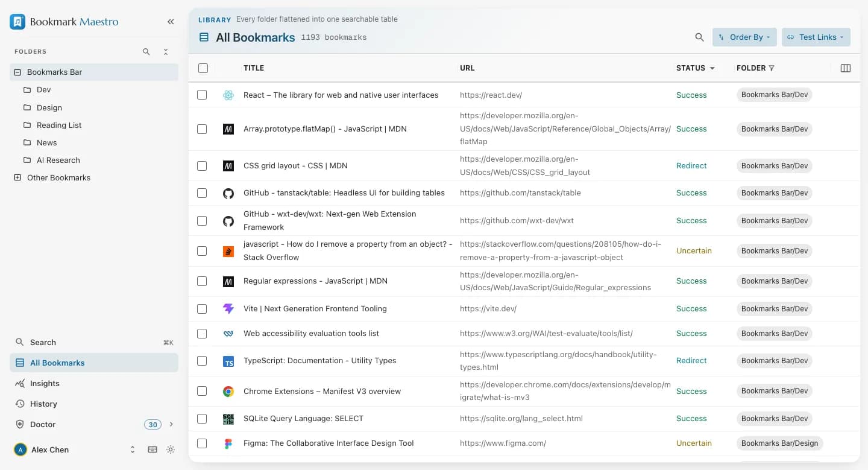Click Redirect status in CSS grid layout row

pyautogui.click(x=691, y=166)
